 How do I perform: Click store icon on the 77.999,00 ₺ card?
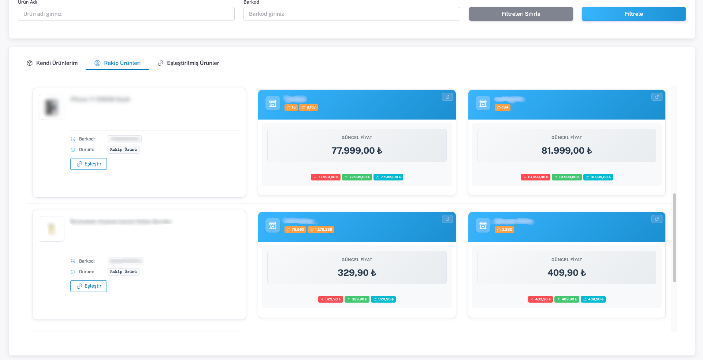[x=273, y=104]
